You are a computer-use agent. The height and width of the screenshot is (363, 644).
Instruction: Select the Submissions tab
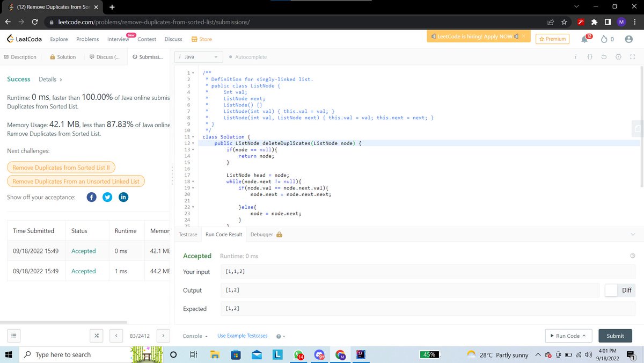click(x=148, y=57)
